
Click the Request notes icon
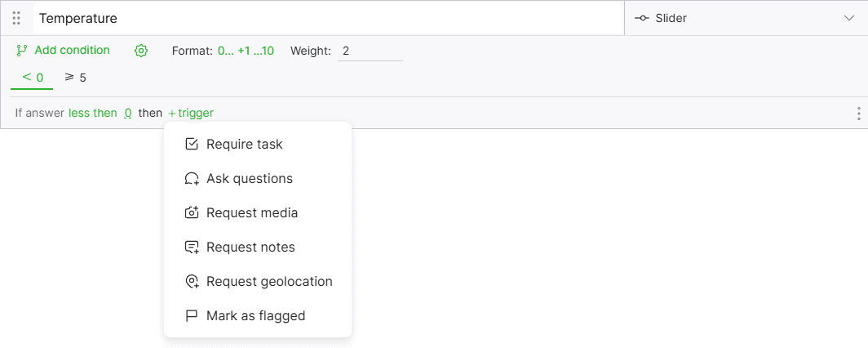pos(192,248)
